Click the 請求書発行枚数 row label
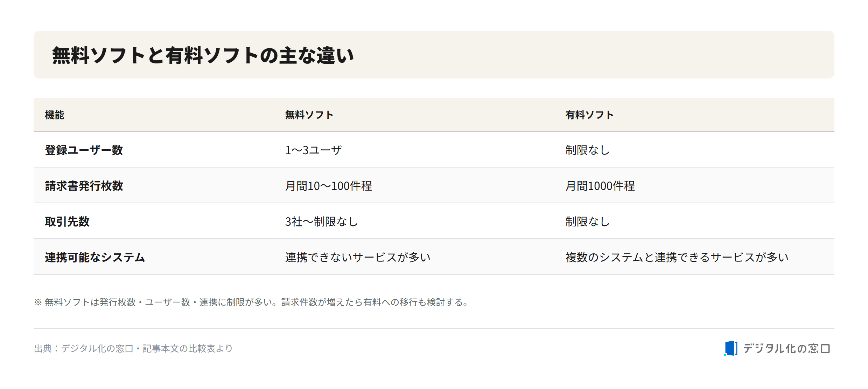 coord(84,186)
